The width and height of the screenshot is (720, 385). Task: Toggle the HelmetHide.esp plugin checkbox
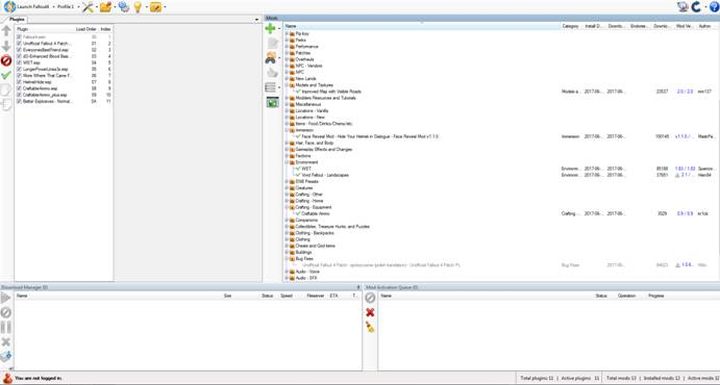[19, 82]
